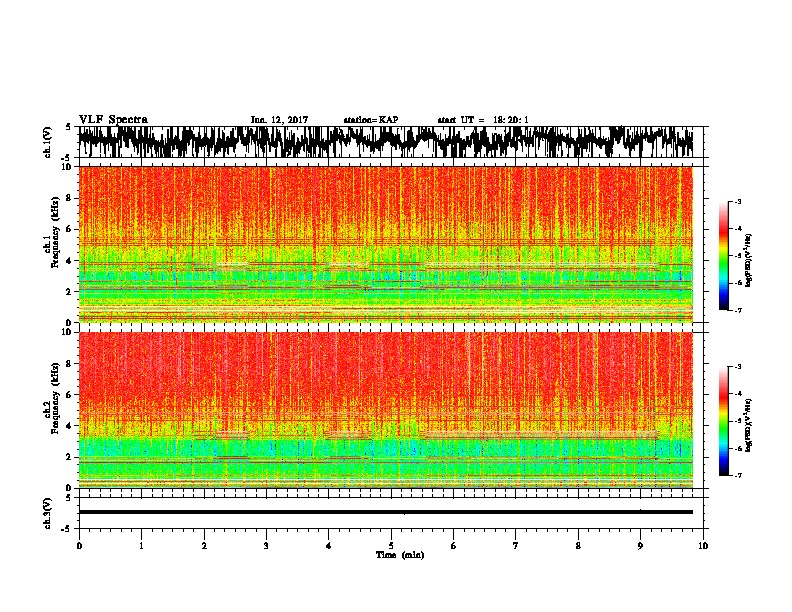Click the "5" volt tick of ch.3 panel
The width and height of the screenshot is (792, 612).
[68, 498]
